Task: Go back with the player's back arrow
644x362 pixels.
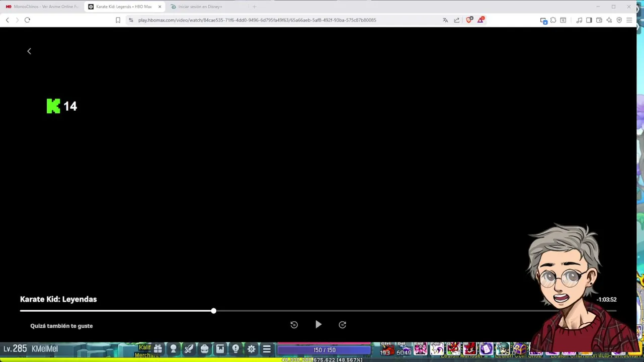Action: point(29,51)
